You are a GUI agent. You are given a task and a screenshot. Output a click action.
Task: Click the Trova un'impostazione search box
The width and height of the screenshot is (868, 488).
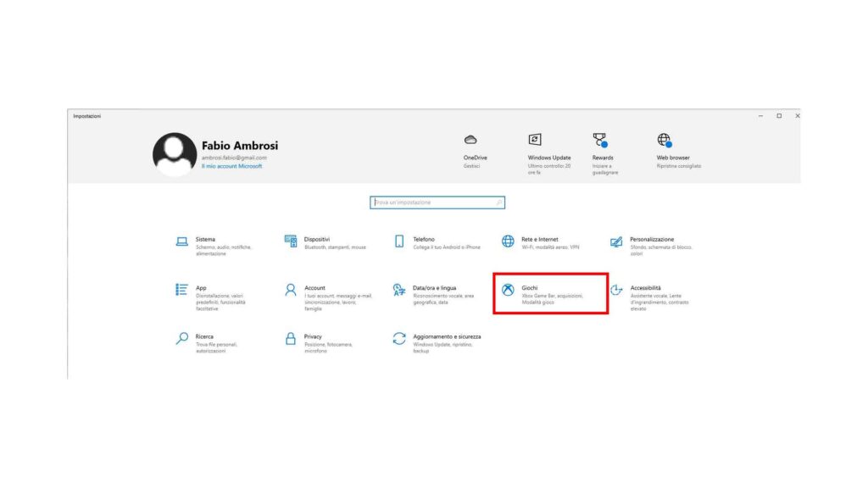pyautogui.click(x=437, y=202)
